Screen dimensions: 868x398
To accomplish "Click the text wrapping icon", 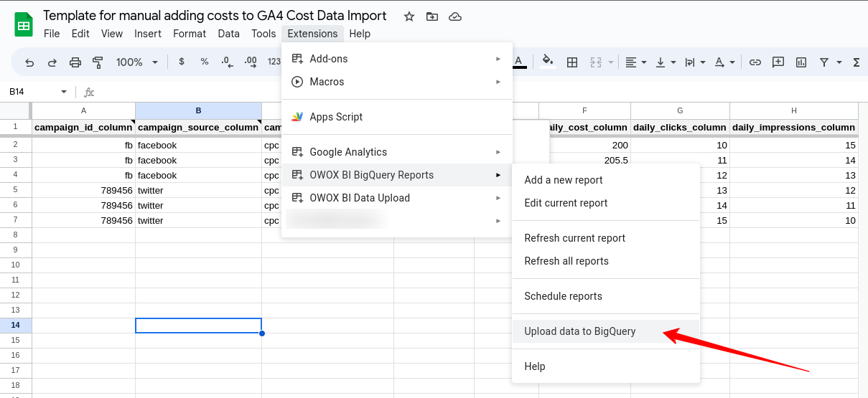I will [x=690, y=62].
